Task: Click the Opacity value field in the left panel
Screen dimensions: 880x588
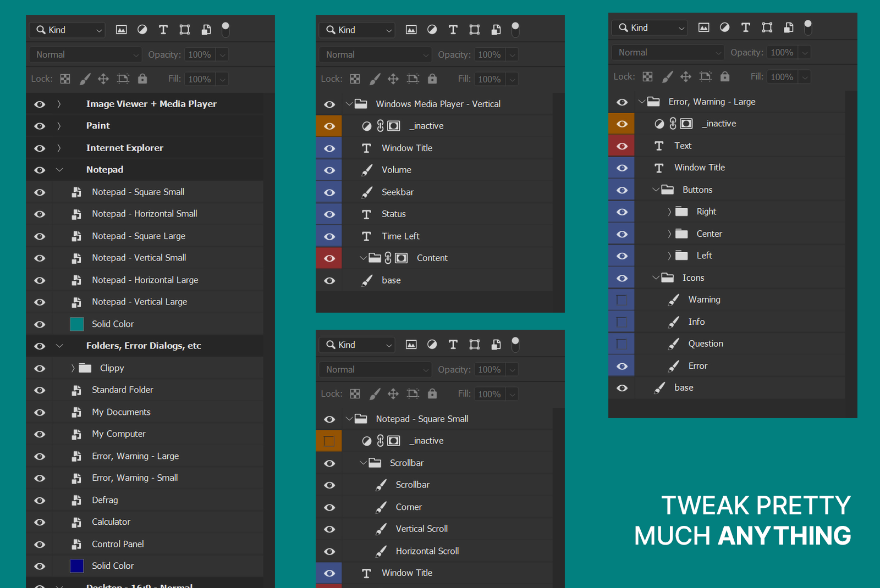Action: 200,54
